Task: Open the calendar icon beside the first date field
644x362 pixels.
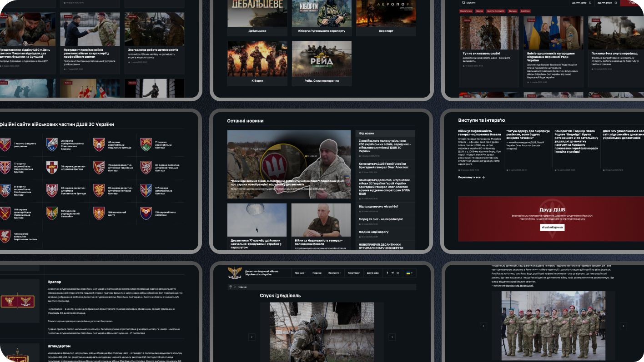Action: [x=590, y=4]
